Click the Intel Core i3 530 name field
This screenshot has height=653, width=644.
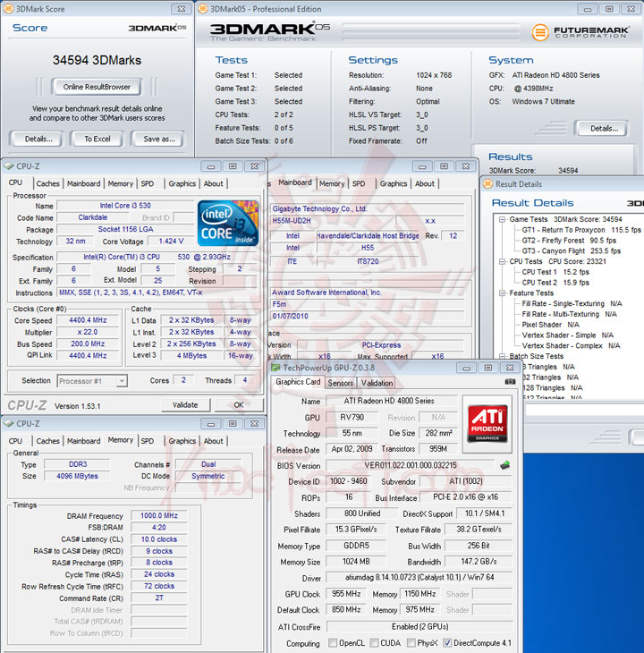(x=125, y=206)
